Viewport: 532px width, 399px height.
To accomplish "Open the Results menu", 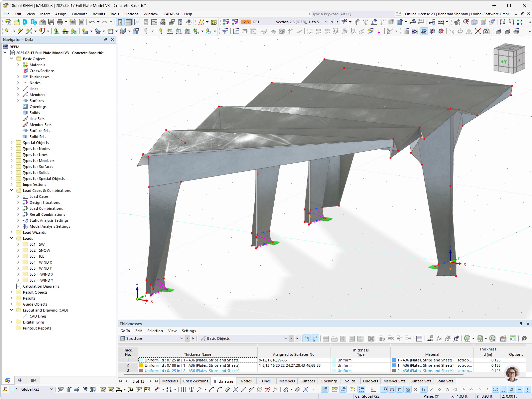I will coord(99,14).
